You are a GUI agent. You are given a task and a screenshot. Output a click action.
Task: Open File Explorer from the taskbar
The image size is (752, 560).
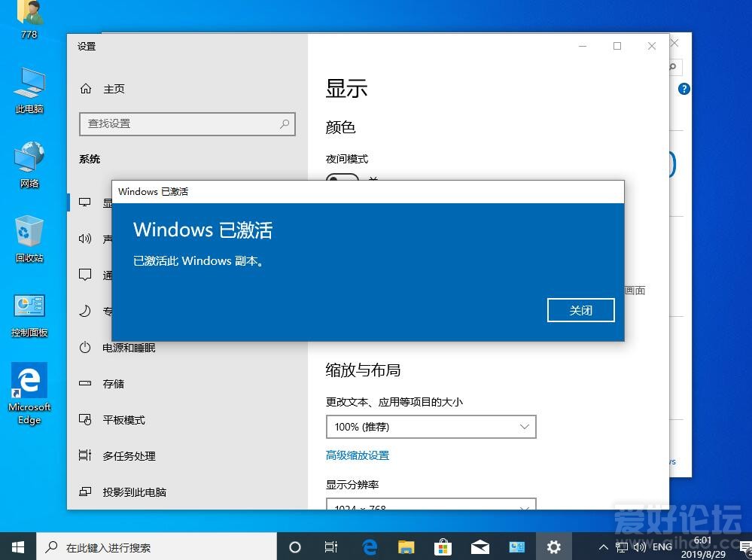click(x=406, y=546)
